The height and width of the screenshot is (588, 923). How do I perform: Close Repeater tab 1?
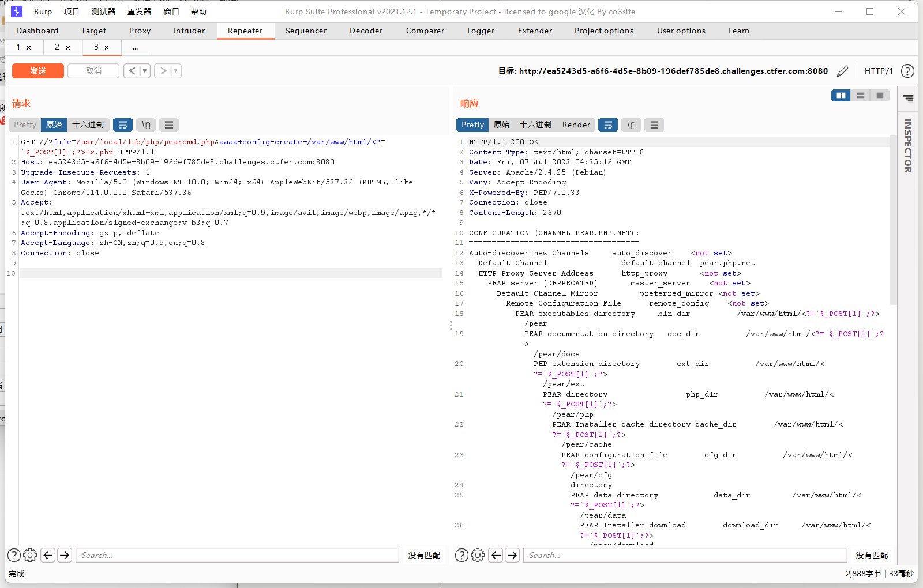29,48
